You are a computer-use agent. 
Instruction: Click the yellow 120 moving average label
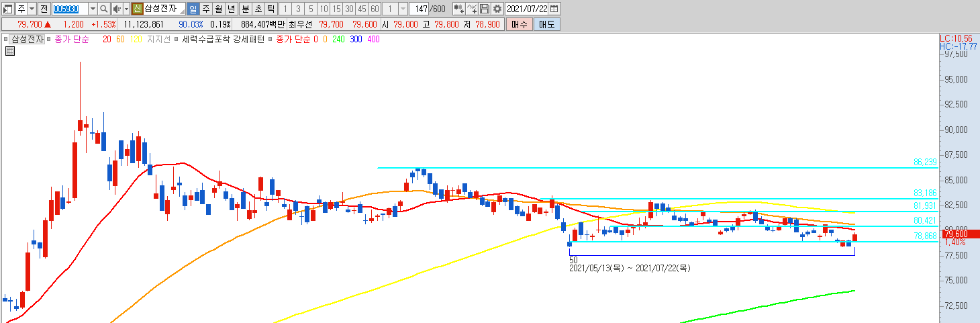[x=136, y=40]
